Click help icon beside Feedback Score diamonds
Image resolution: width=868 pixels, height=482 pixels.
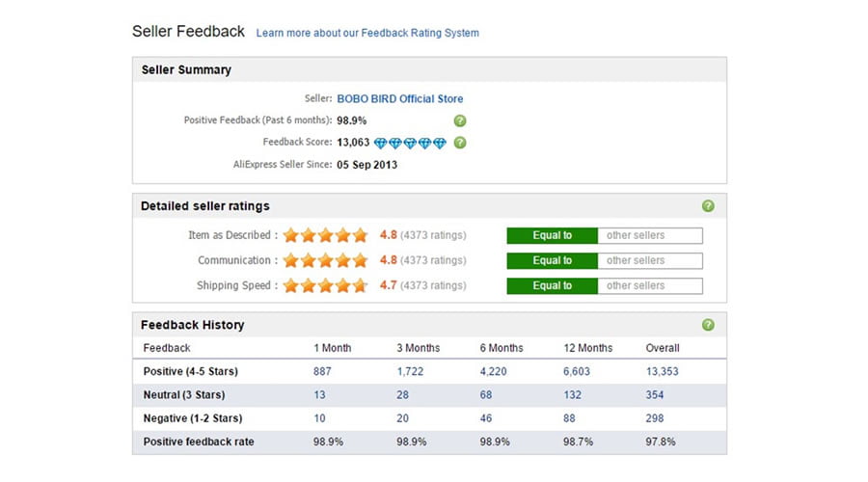click(459, 143)
